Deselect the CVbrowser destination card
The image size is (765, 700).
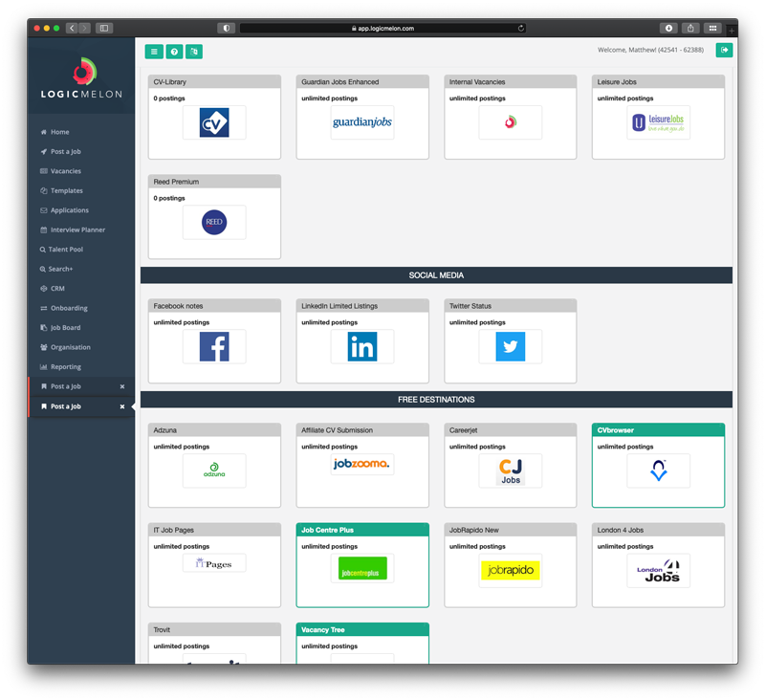[658, 466]
